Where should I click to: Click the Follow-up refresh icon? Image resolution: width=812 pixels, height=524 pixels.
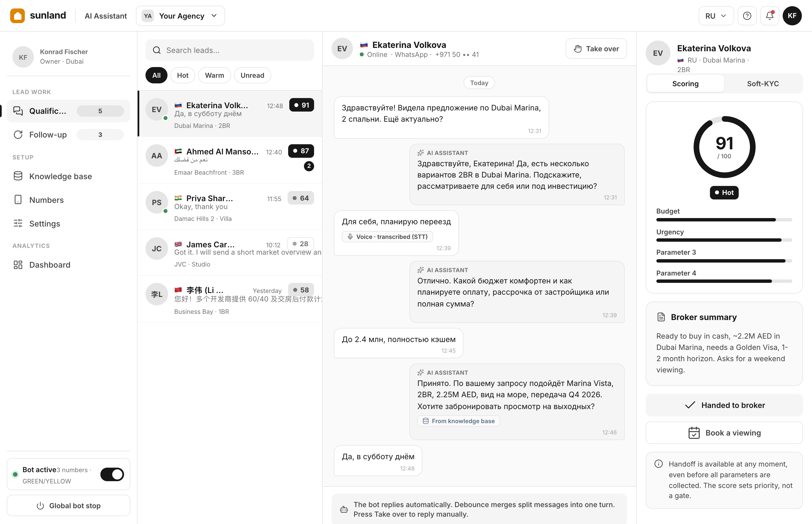coord(18,135)
